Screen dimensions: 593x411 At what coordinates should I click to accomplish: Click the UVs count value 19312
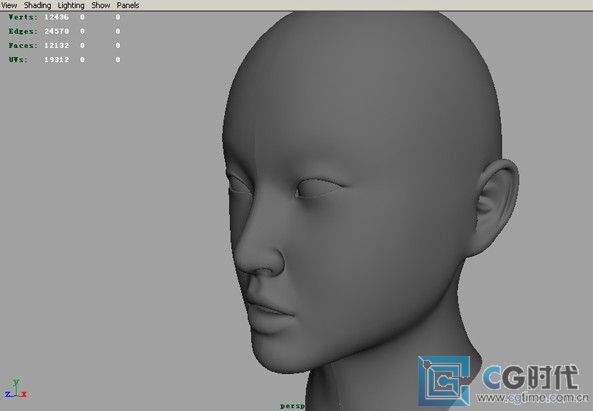click(x=56, y=60)
